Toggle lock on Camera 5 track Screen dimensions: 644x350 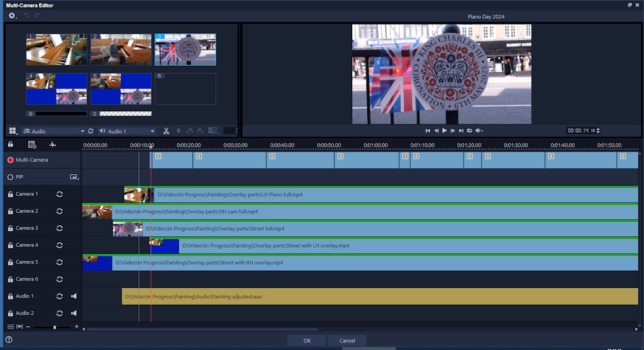11,262
